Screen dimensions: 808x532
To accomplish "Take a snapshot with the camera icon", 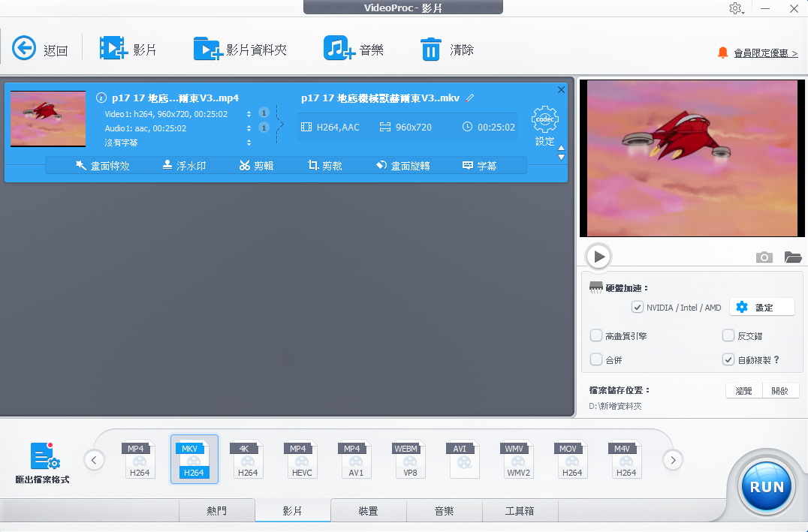I will [764, 257].
